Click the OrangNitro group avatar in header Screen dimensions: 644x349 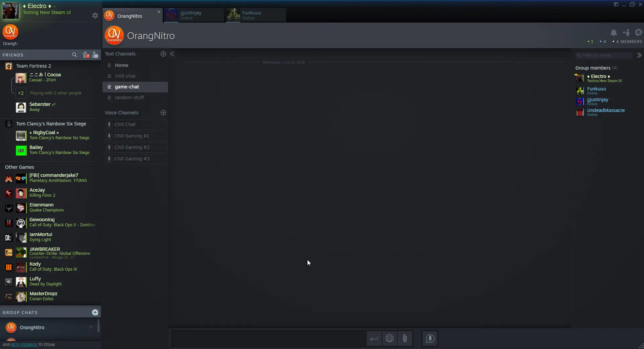tap(114, 35)
